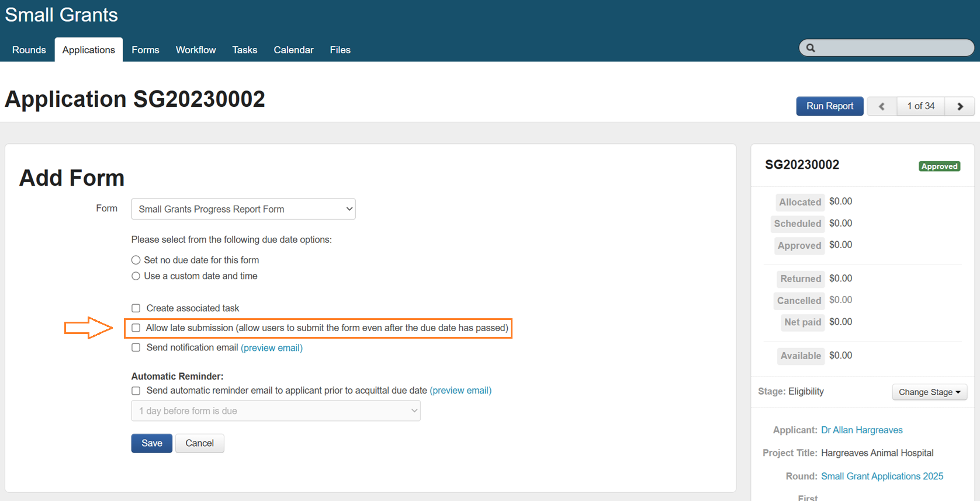Check the Send notification email box

(x=136, y=348)
